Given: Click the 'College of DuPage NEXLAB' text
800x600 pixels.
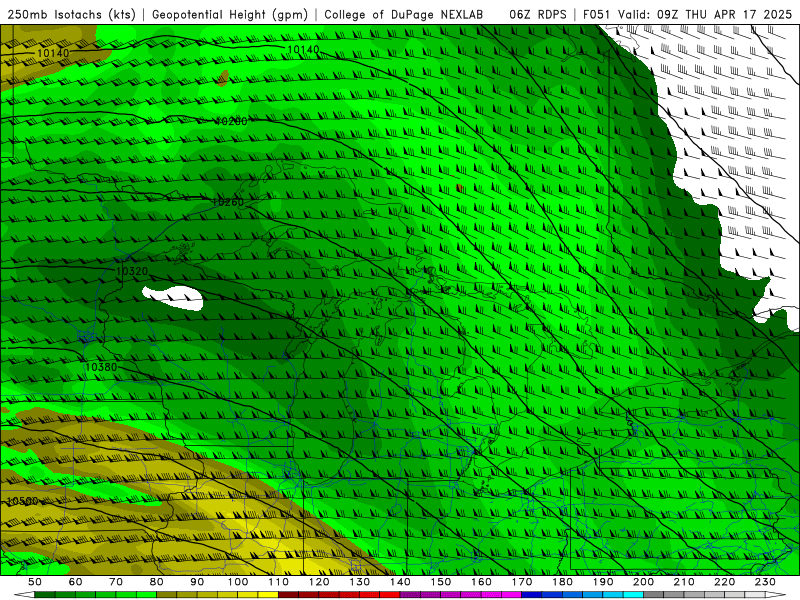Looking at the screenshot, I should point(404,15).
